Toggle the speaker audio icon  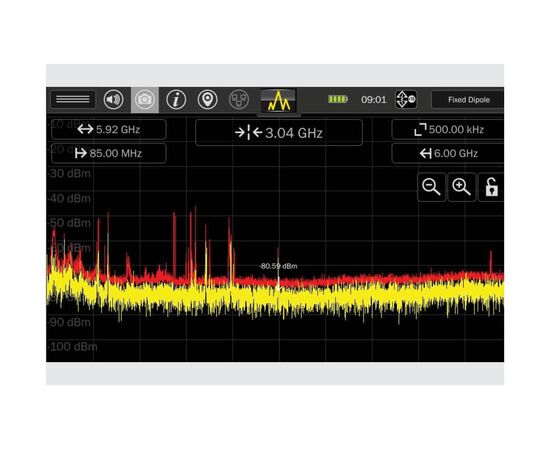point(113,100)
